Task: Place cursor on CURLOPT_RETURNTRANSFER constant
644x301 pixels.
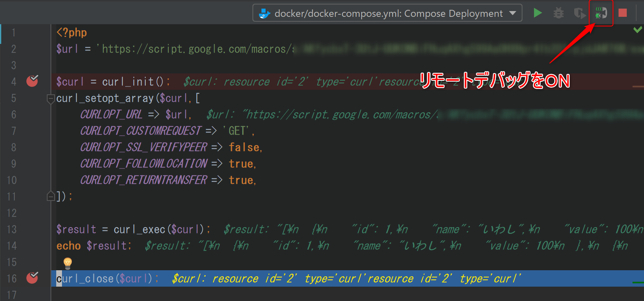Action: pos(144,180)
